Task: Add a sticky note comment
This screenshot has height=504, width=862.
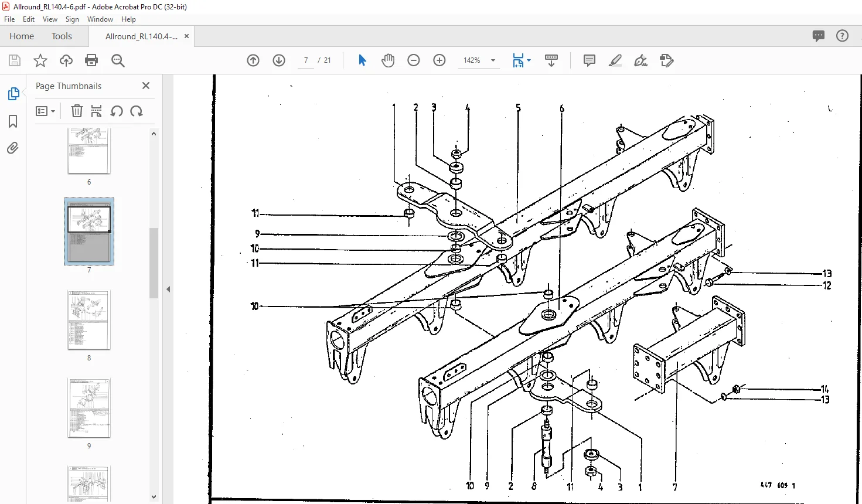Action: tap(590, 60)
